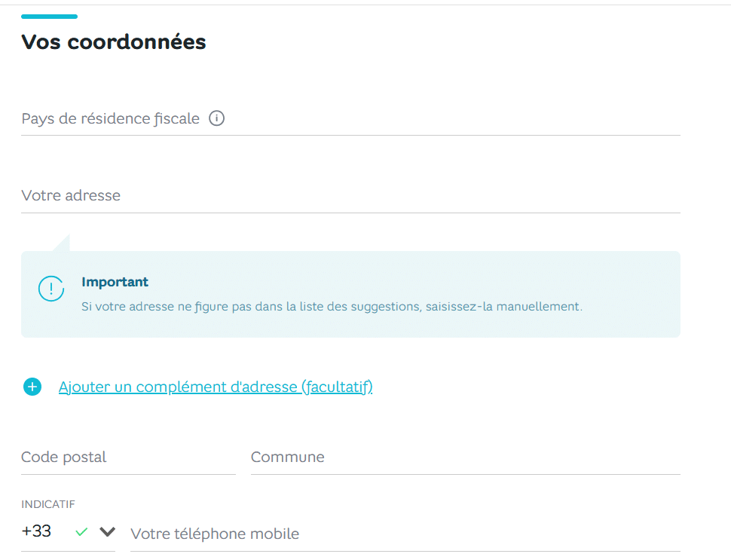Focus the Votre adresse input field
The height and width of the screenshot is (560, 731).
pos(350,196)
